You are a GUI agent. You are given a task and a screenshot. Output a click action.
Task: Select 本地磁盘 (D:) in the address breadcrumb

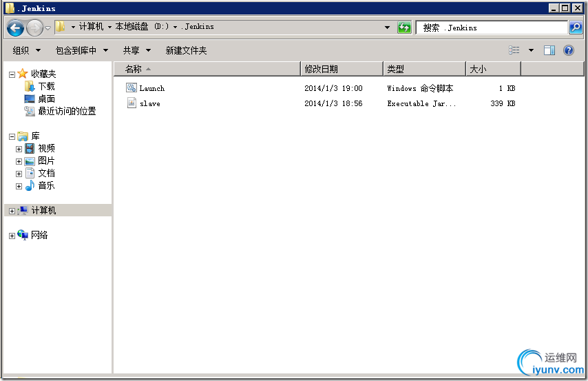(142, 27)
